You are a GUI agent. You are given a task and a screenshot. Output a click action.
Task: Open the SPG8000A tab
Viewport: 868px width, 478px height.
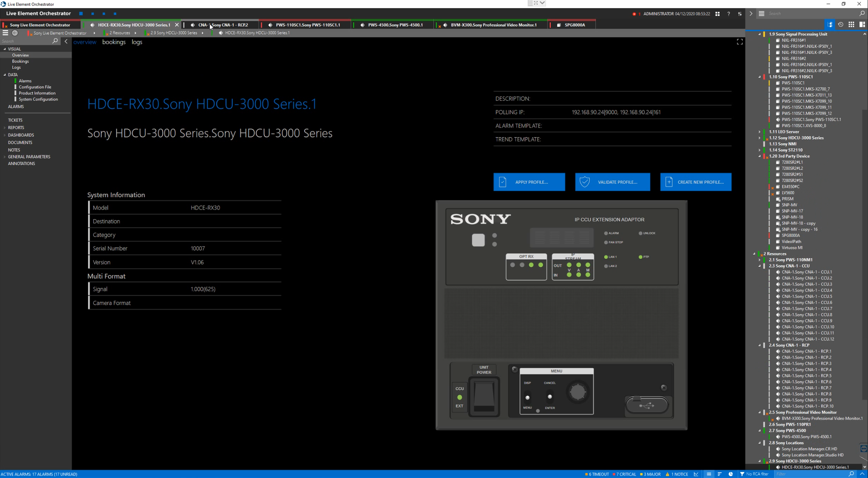tap(572, 25)
